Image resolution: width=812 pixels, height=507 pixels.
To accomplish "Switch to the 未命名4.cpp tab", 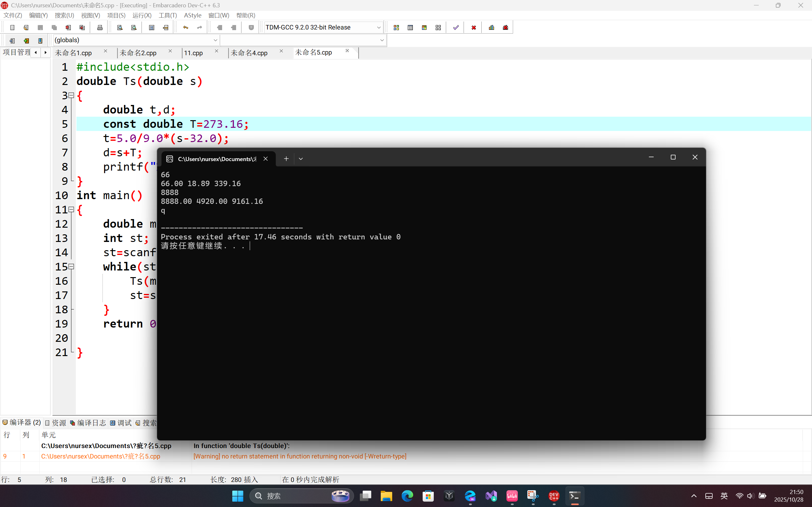I will [x=249, y=53].
